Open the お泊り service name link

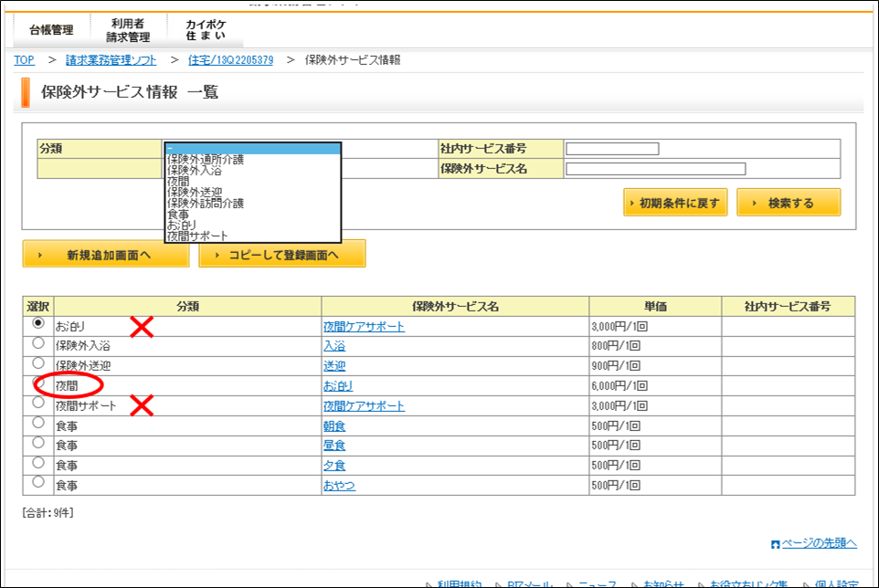(338, 386)
